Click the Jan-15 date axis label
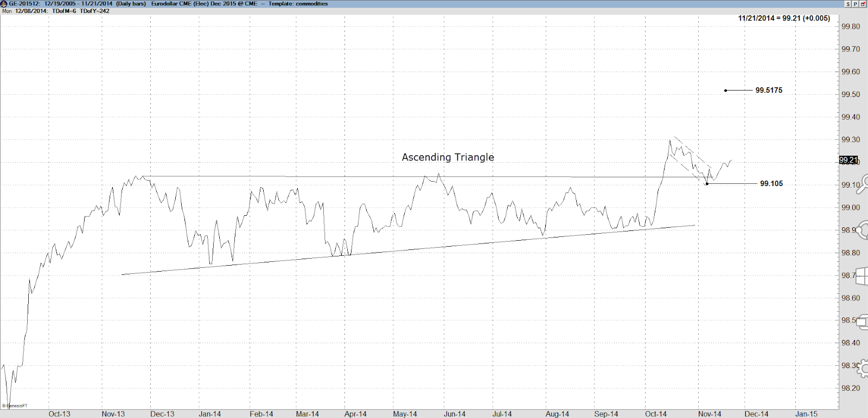868x418 pixels. [x=806, y=414]
